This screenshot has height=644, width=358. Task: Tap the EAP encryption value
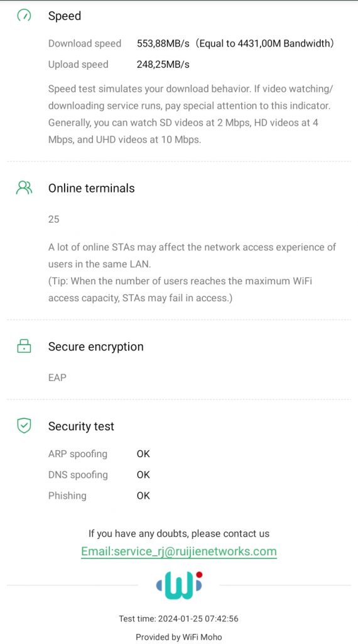pyautogui.click(x=57, y=377)
